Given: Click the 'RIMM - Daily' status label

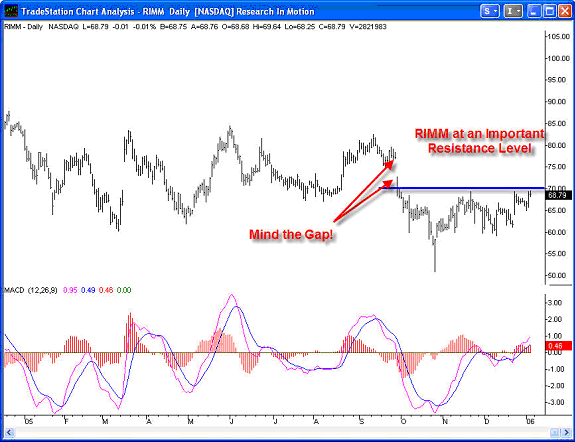Looking at the screenshot, I should pyautogui.click(x=23, y=27).
